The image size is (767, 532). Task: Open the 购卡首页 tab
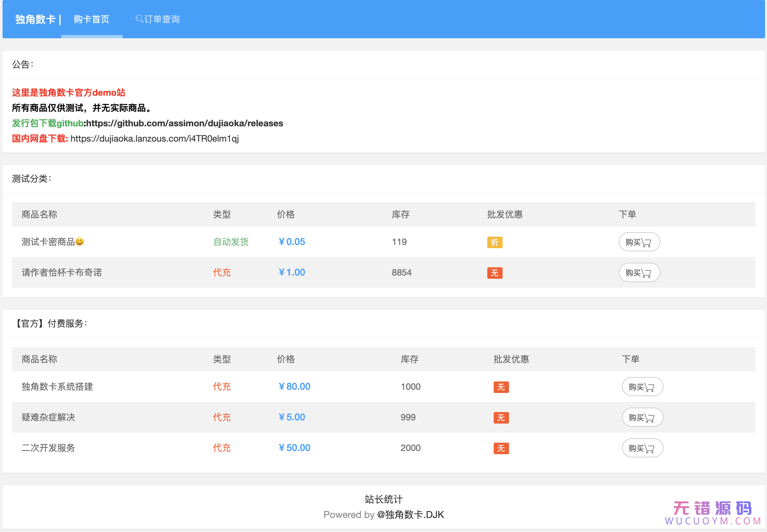pos(91,19)
